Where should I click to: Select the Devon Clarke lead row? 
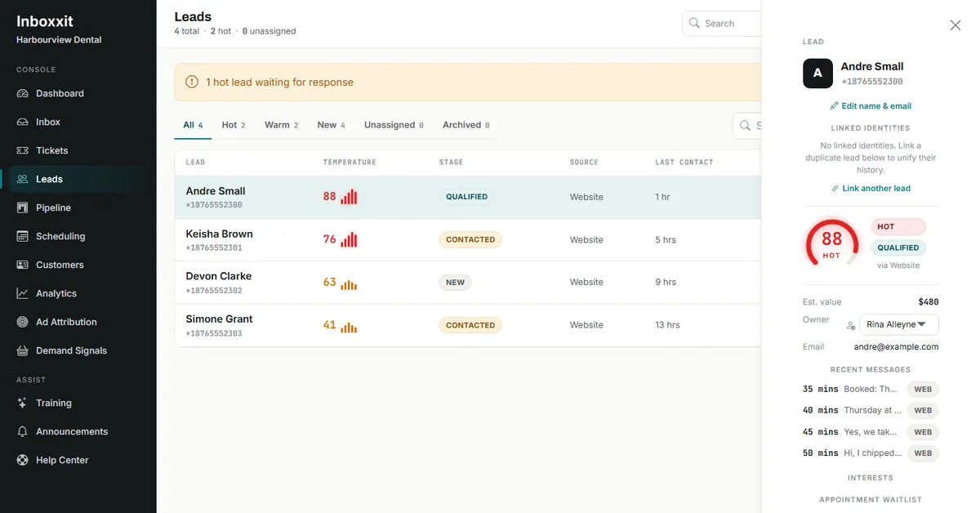(468, 282)
